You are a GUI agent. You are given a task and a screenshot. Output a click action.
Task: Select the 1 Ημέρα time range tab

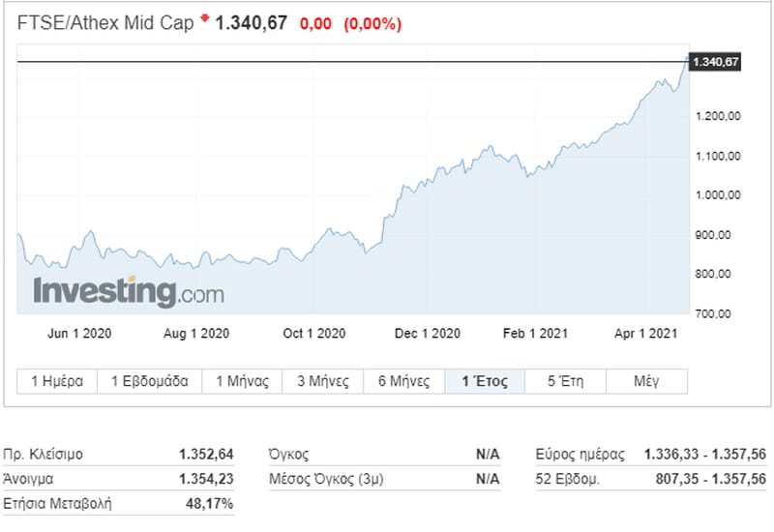pyautogui.click(x=57, y=381)
